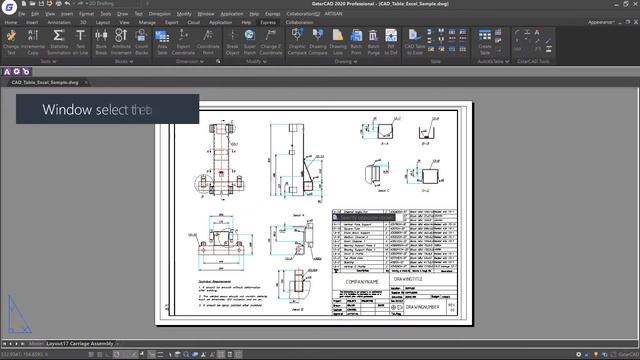This screenshot has height=360, width=640.
Task: Switch to the Collaboration ribbon tab
Action: click(x=300, y=22)
